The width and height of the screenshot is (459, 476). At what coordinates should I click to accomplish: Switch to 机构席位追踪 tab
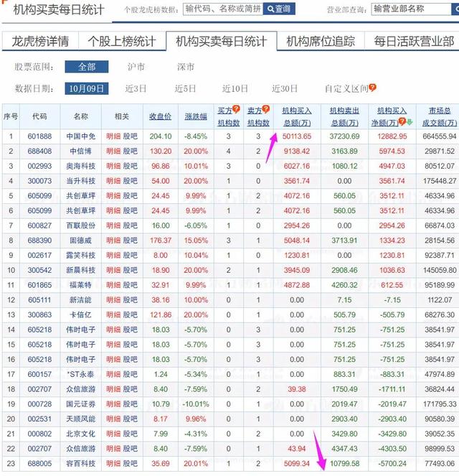(x=321, y=42)
